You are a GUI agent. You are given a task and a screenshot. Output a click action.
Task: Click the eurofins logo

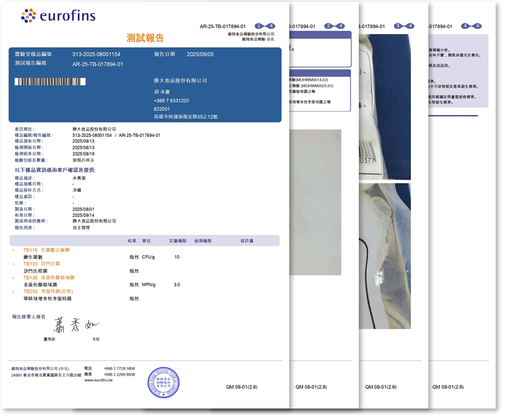(58, 16)
